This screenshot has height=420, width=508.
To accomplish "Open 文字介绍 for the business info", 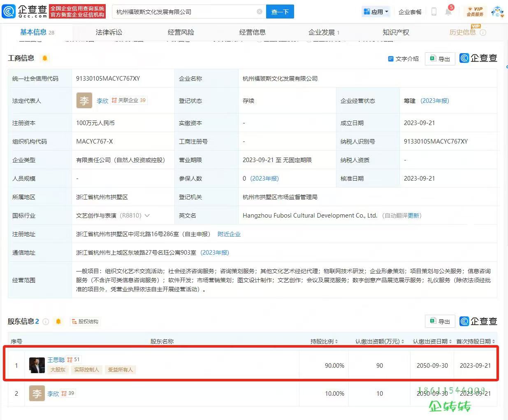I will click(x=404, y=59).
